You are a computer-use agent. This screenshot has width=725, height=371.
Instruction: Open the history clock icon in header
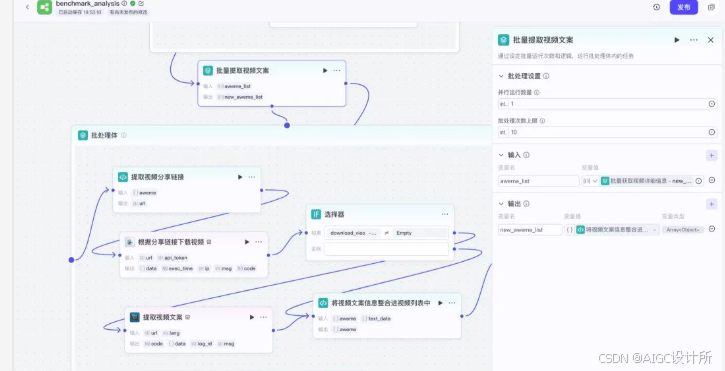point(657,7)
